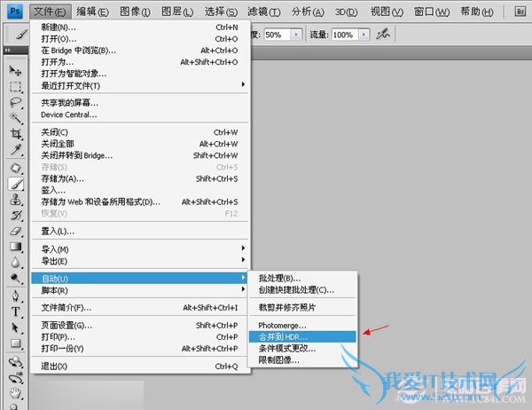Screen dimensions: 532x410
Task: Expand the Scripts (脚本) submenu
Action: pos(140,290)
